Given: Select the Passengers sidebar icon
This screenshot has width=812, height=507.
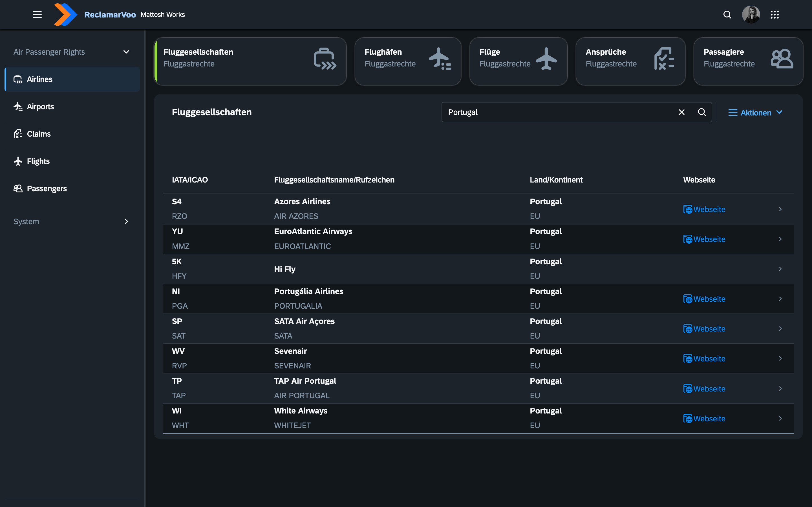Looking at the screenshot, I should click(18, 188).
